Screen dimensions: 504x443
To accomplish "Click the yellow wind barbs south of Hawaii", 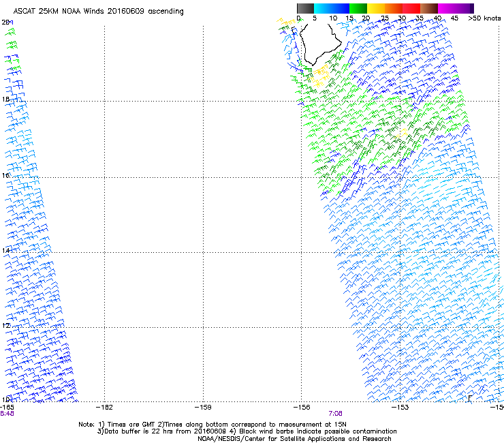I will coord(320,76).
